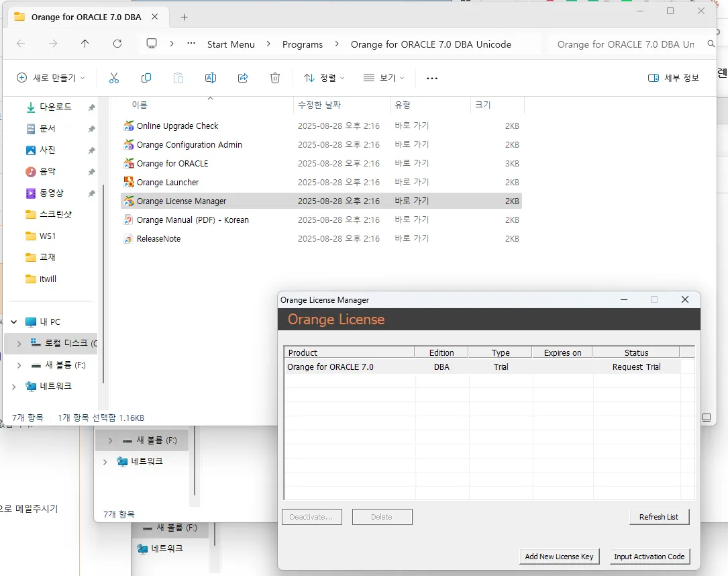This screenshot has width=728, height=576.
Task: Expand 네트워크 in front Explorer sidebar
Action: [14, 387]
